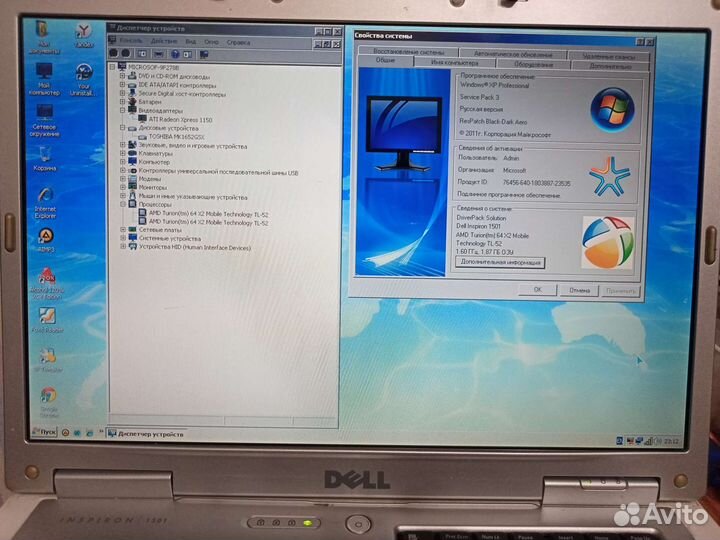Select the XP Tweaker desktop shortcut

48,360
